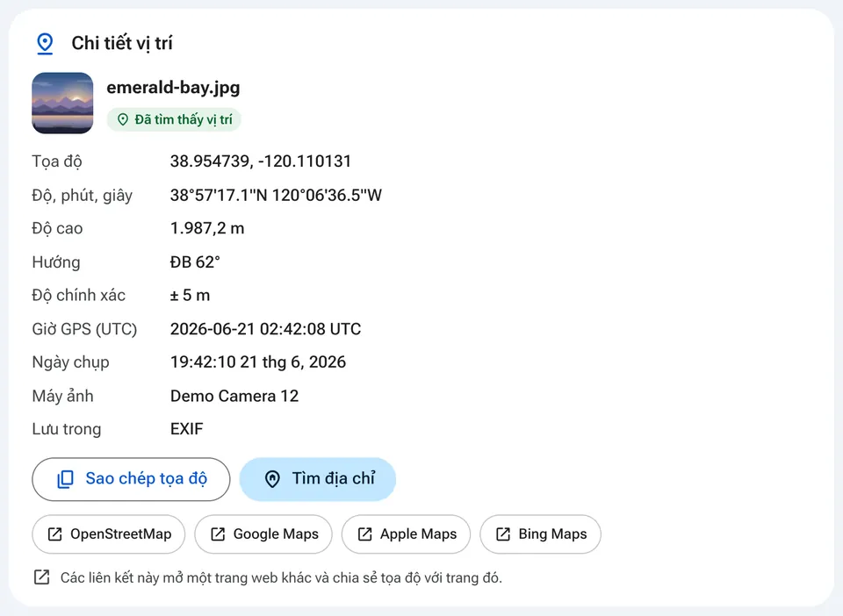Image resolution: width=843 pixels, height=616 pixels.
Task: Click the Tọa độ label
Action: tap(57, 161)
